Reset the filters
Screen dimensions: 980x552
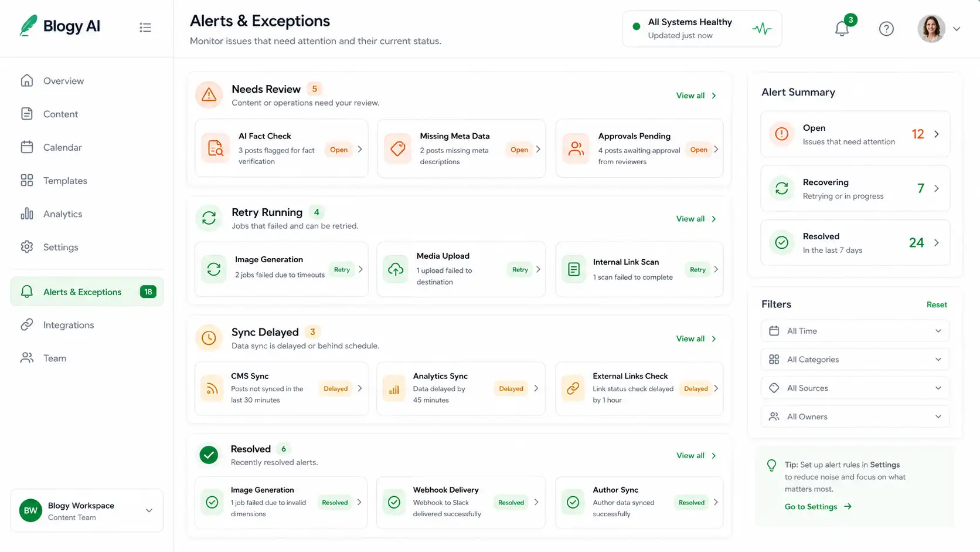coord(937,304)
